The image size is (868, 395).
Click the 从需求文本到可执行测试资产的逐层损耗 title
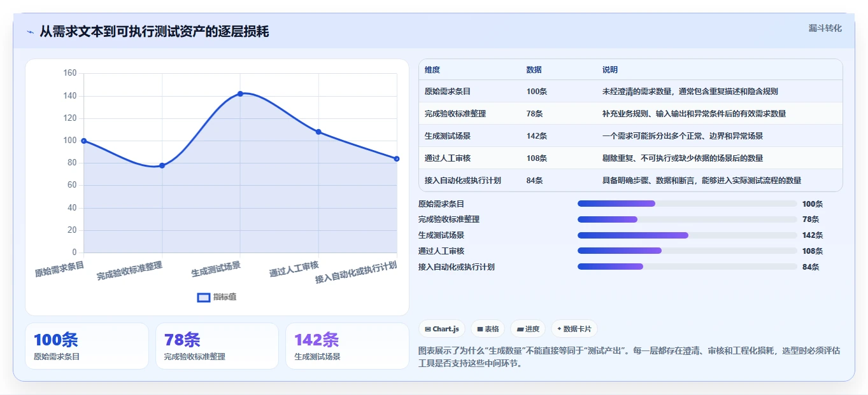[154, 32]
